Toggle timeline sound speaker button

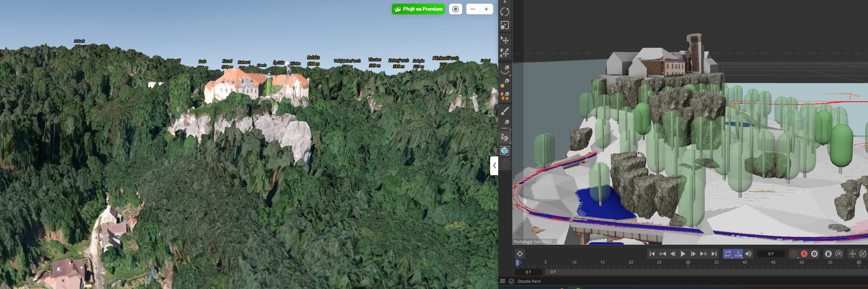[748, 254]
